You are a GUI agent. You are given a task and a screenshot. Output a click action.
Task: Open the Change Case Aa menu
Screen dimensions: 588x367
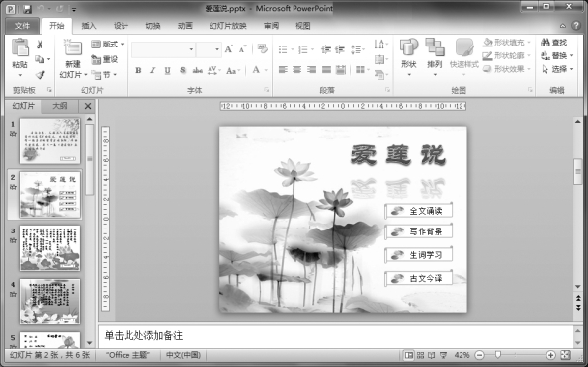pyautogui.click(x=233, y=70)
